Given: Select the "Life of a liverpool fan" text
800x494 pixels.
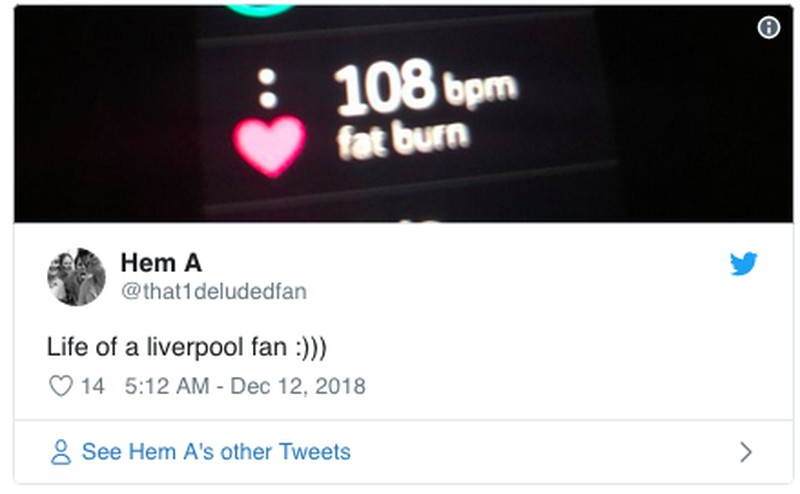Looking at the screenshot, I should click(x=168, y=347).
